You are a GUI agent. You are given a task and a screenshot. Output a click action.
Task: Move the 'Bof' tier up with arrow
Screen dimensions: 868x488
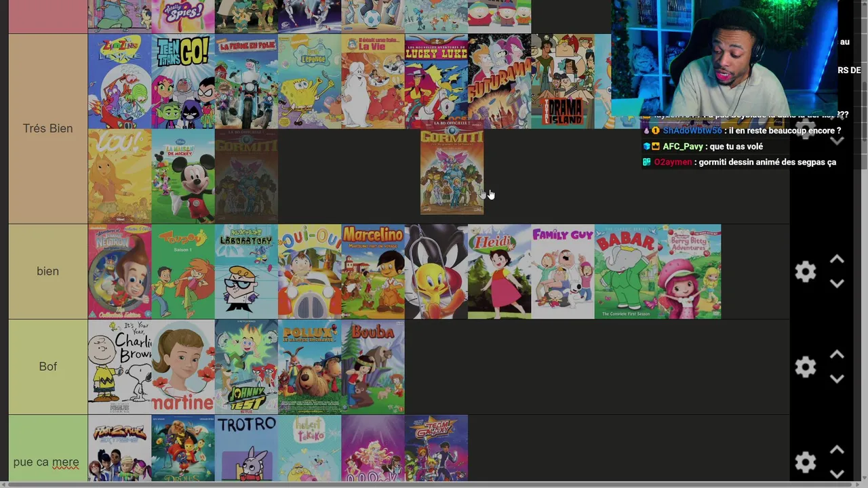pyautogui.click(x=837, y=354)
